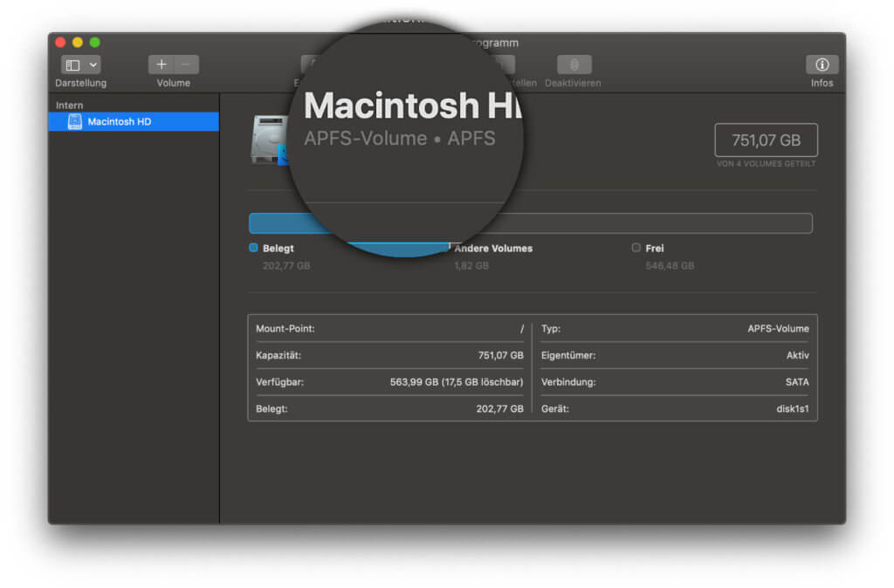Click the 202,77 GB value under Belegt legend
Image resolution: width=894 pixels, height=588 pixels.
[x=286, y=266]
